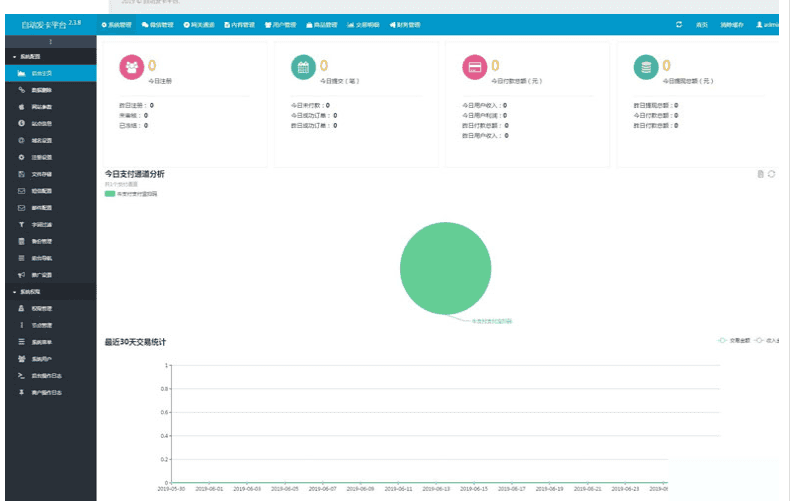
Task: Click the refresh icon in top navigation bar
Action: [680, 24]
